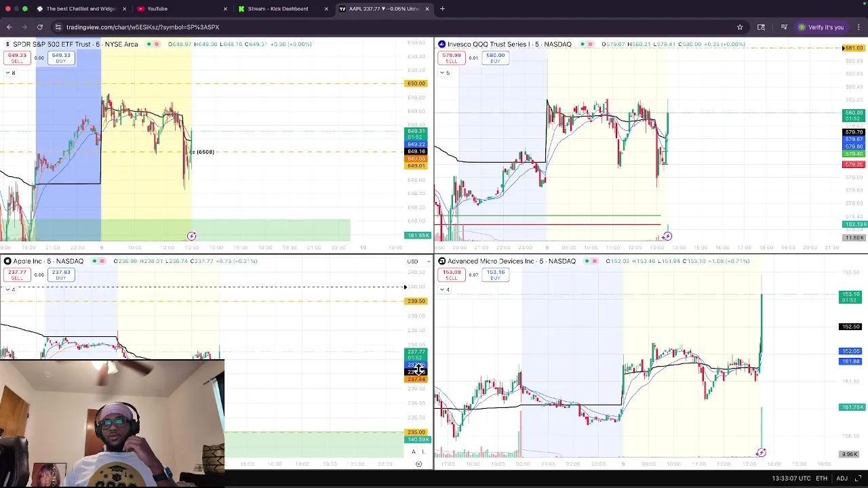
Task: Click SELL 579.99 on QQQ chart
Action: (452, 58)
